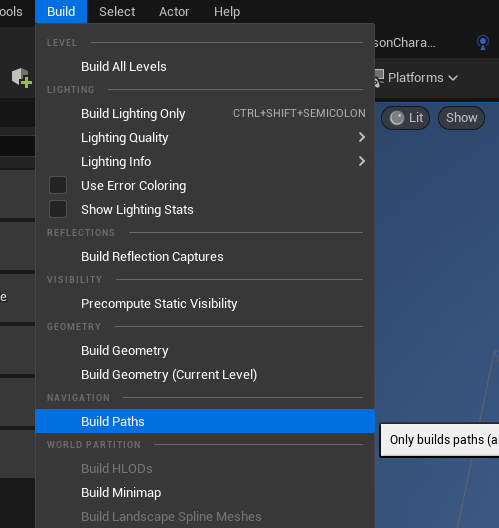Open the Help menu

point(227,12)
